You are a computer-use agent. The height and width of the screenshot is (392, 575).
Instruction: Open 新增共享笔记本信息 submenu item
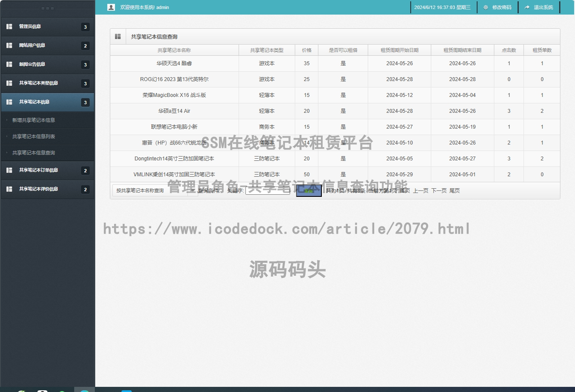33,120
